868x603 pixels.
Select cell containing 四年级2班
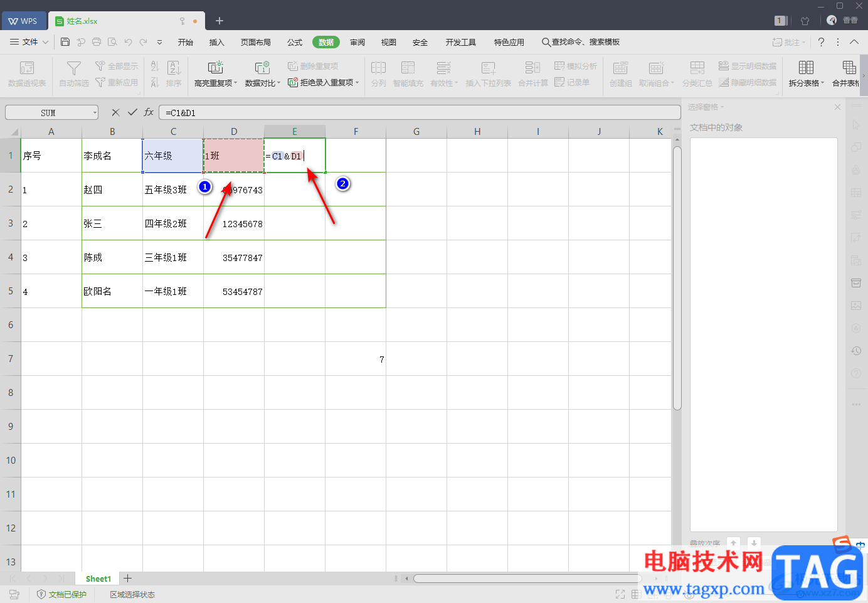coord(173,223)
